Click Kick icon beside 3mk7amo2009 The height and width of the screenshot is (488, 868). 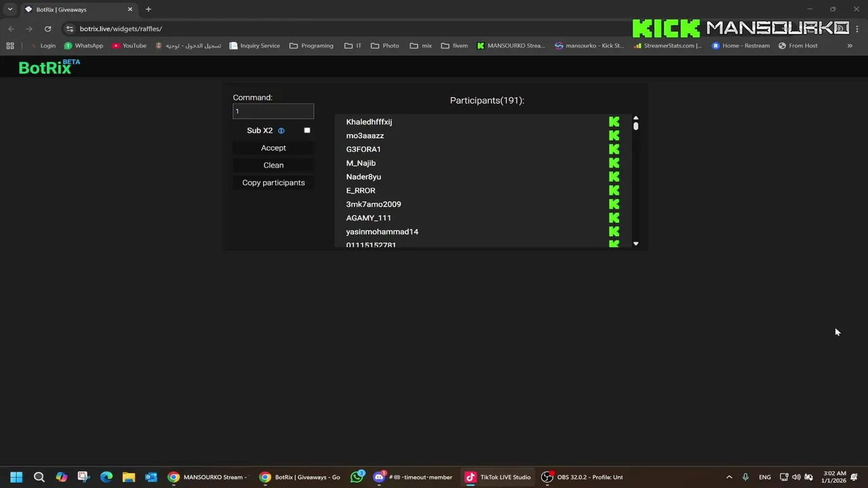coord(614,204)
